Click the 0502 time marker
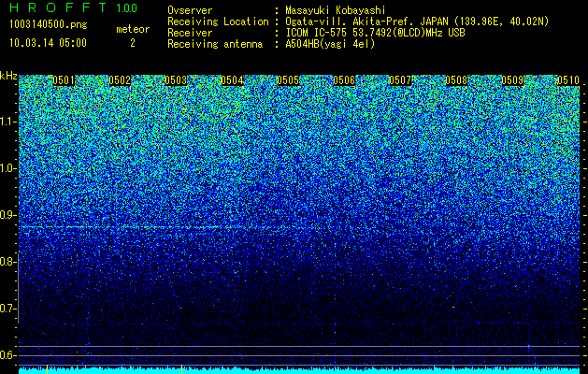 (120, 80)
